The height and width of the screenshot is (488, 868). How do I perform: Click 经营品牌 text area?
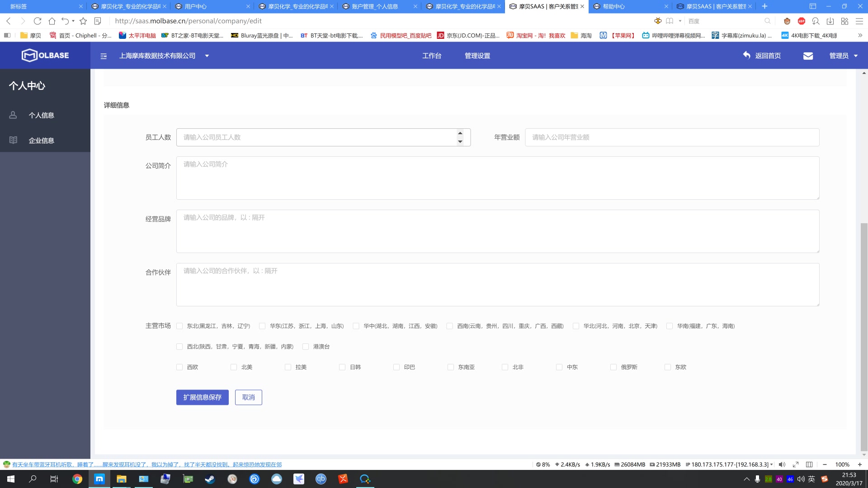pyautogui.click(x=498, y=231)
